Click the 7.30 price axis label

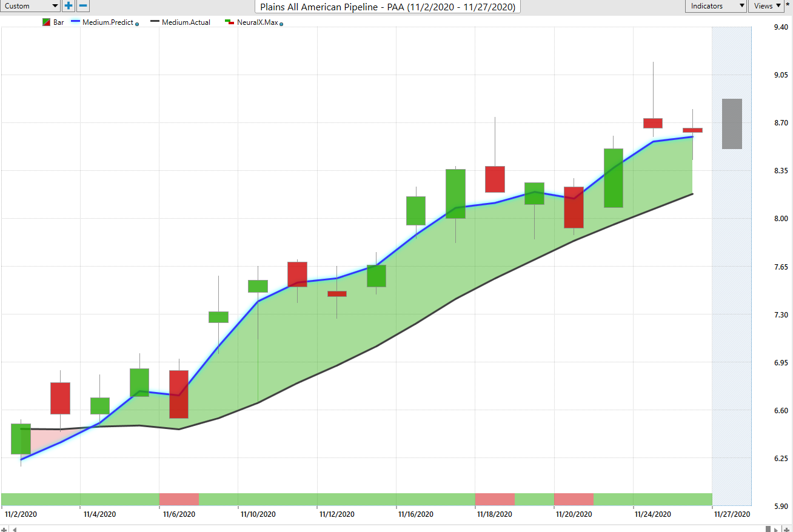(x=781, y=315)
